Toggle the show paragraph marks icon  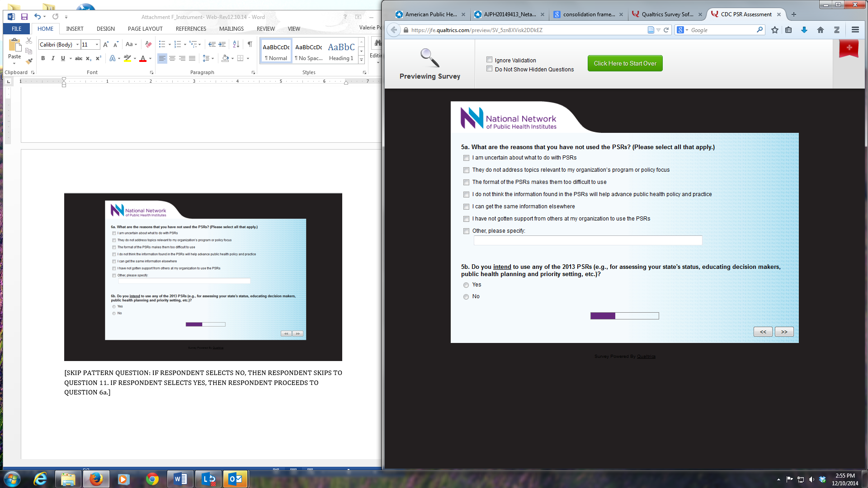pos(250,44)
